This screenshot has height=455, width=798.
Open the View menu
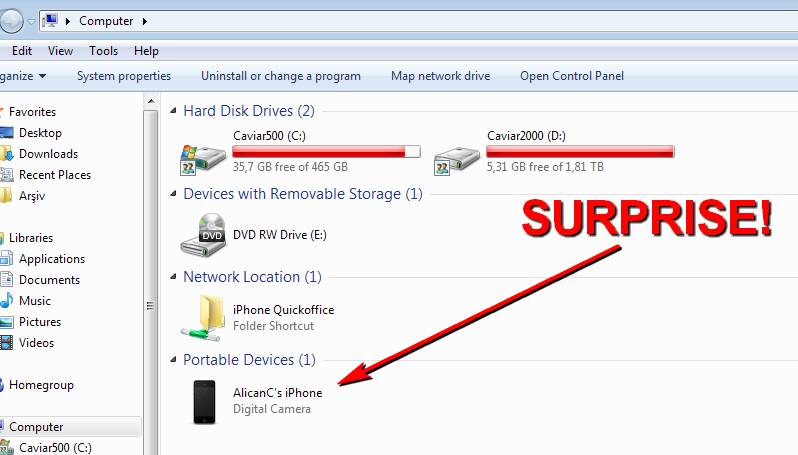[x=60, y=51]
